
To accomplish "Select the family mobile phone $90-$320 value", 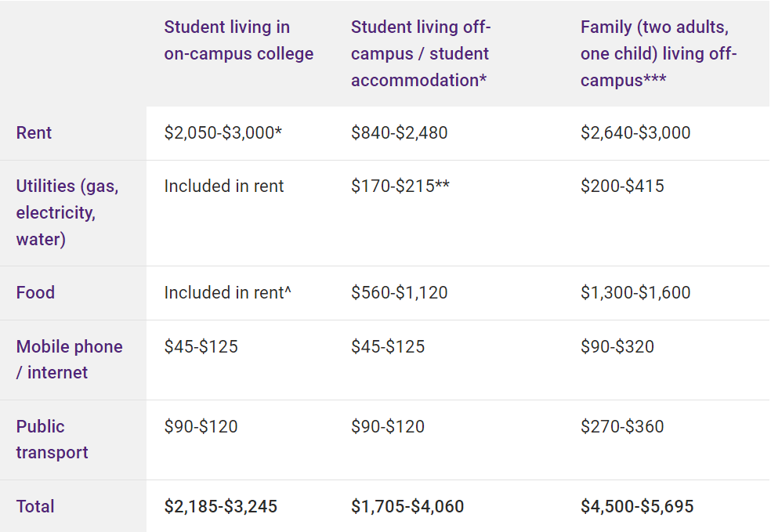I will click(617, 346).
